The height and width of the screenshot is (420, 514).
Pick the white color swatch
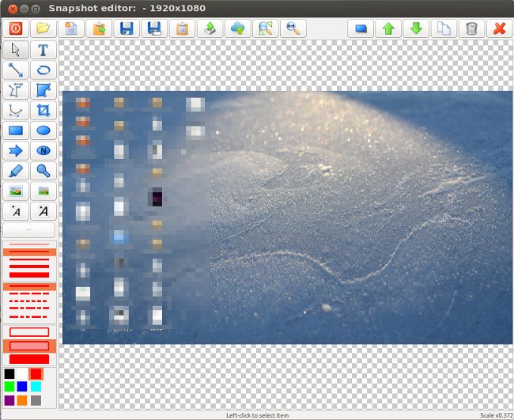point(22,373)
